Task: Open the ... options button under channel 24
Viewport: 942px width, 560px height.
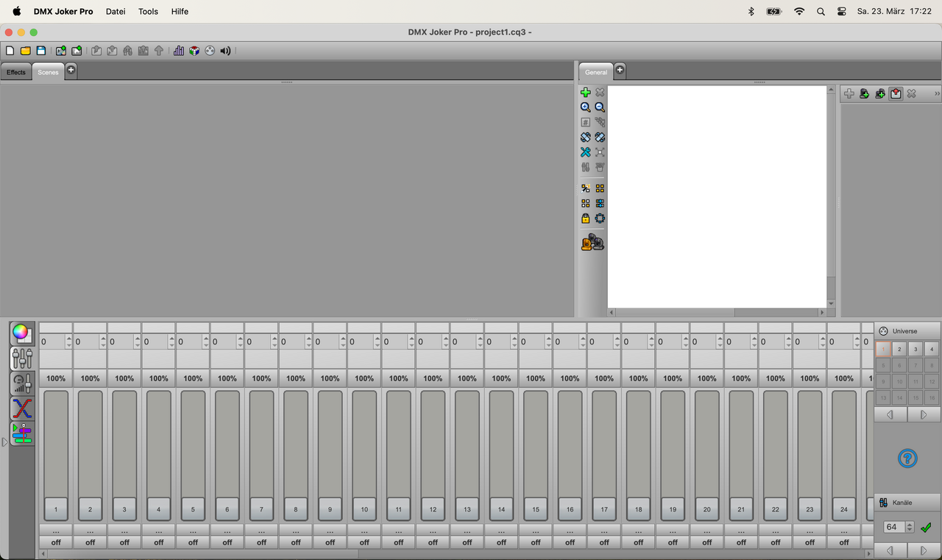Action: point(844,531)
